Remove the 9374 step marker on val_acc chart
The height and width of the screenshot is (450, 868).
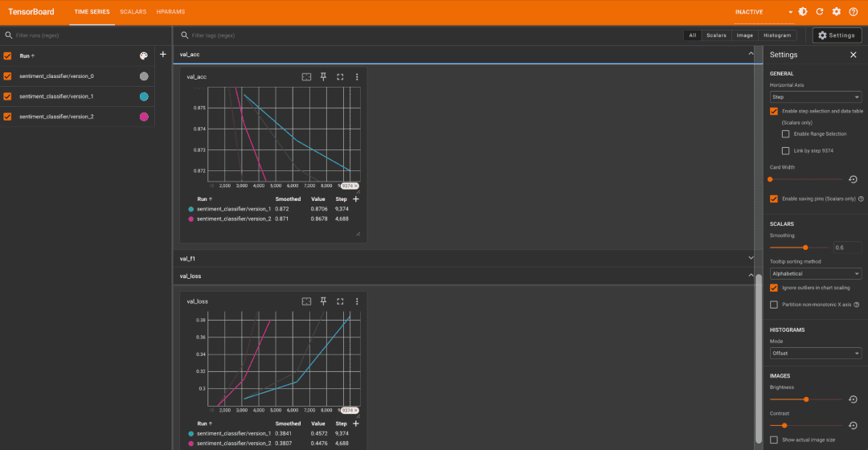355,186
